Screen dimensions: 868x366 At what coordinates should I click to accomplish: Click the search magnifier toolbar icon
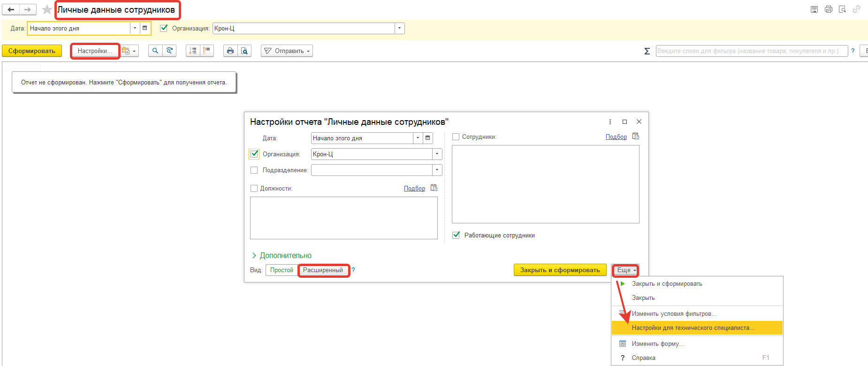[155, 51]
